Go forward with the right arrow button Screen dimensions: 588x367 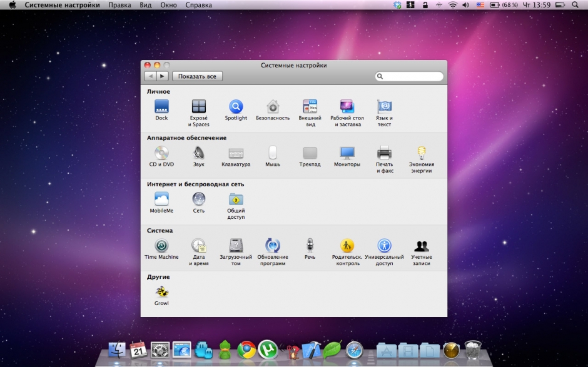coord(162,76)
